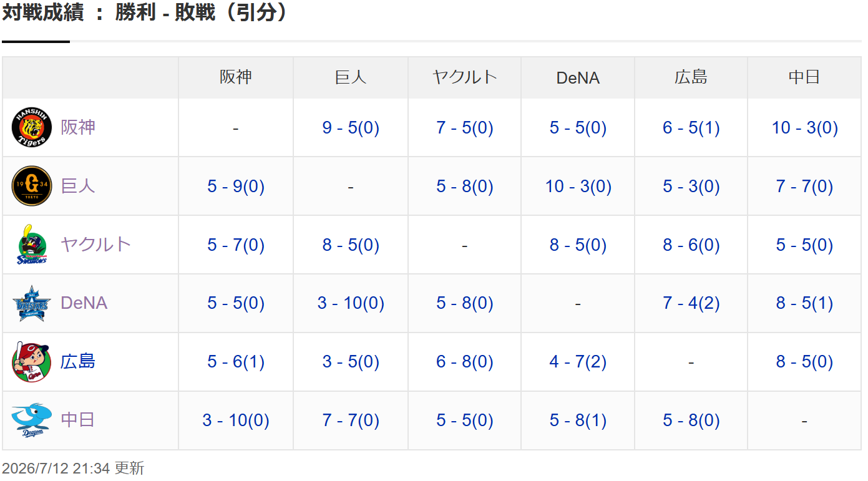Open 阪神 vs 巨人 record 9 - 5(0)
The width and height of the screenshot is (868, 481).
(351, 128)
